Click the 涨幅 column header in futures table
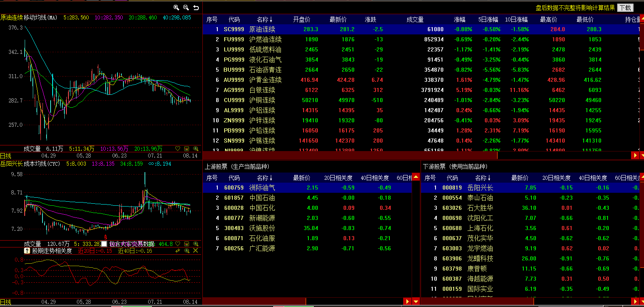 click(459, 19)
